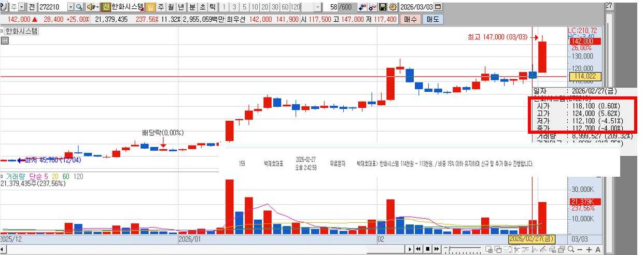The width and height of the screenshot is (644, 255).
Task: Click the 최고 147,000 (03/03) label
Action: 497,37
